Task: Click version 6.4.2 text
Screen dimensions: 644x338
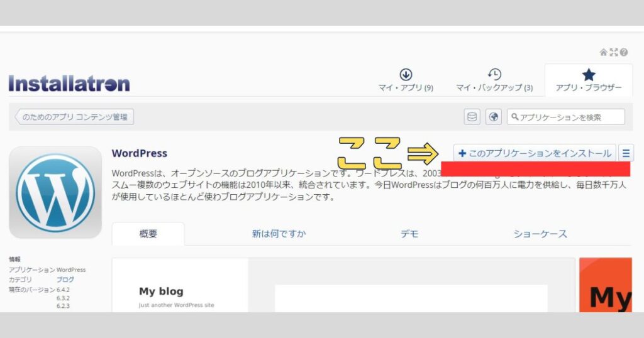Action: pyautogui.click(x=64, y=290)
